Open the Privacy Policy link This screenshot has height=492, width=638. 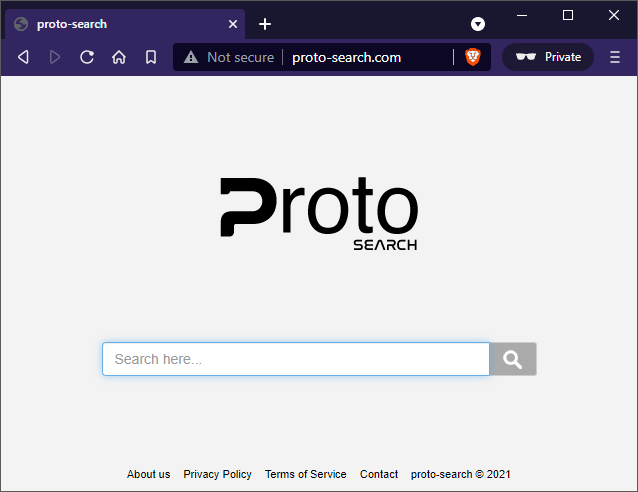pyautogui.click(x=217, y=474)
